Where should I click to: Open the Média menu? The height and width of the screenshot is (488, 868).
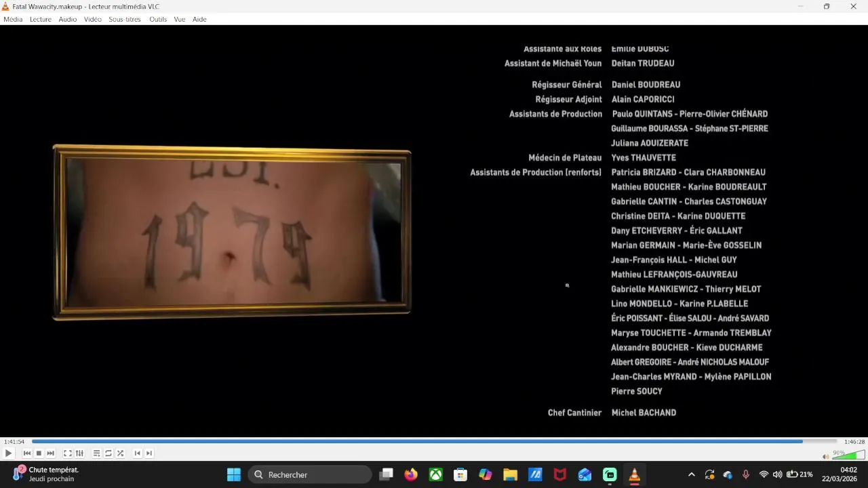tap(13, 19)
